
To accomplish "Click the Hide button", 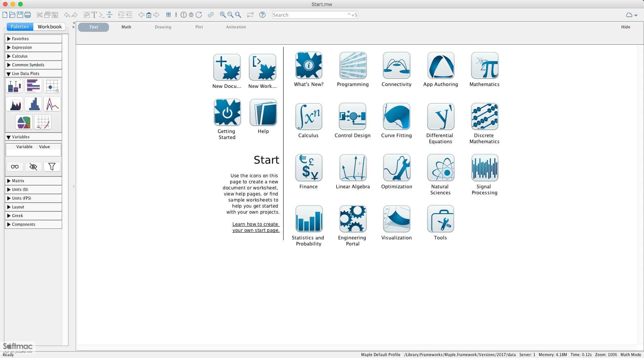I will coord(625,27).
